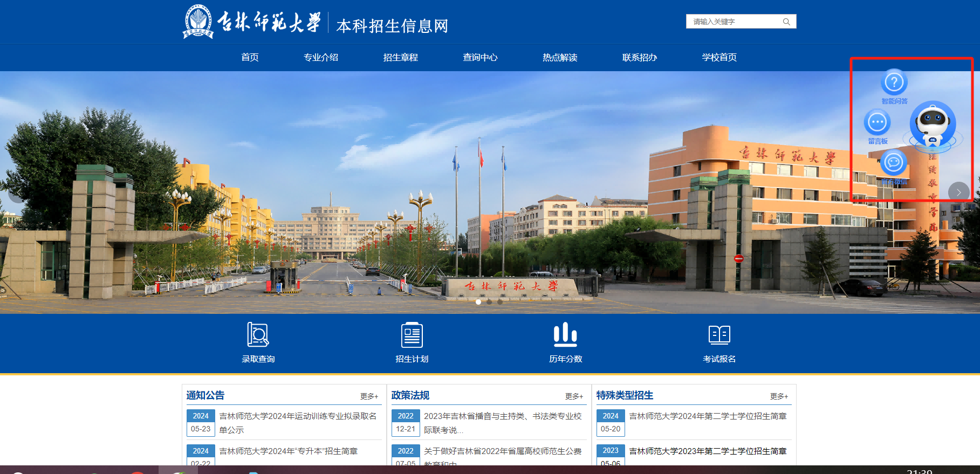Select 查询中心 in the navigation bar
The height and width of the screenshot is (474, 980).
pos(480,57)
